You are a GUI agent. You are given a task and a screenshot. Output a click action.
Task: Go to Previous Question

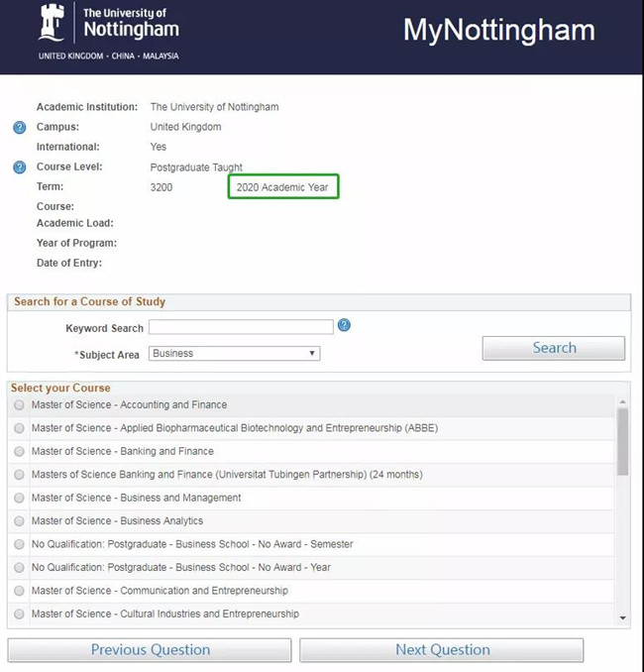click(150, 650)
